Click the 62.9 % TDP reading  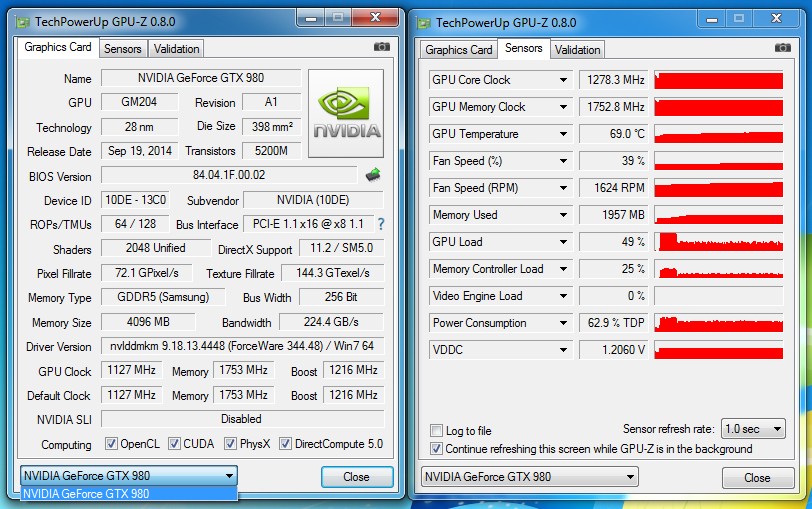[613, 323]
